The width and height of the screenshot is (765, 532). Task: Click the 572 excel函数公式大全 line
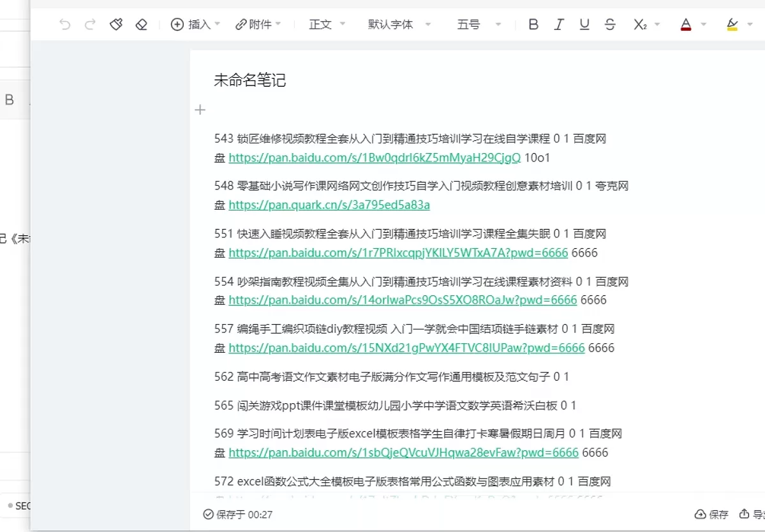tap(412, 481)
